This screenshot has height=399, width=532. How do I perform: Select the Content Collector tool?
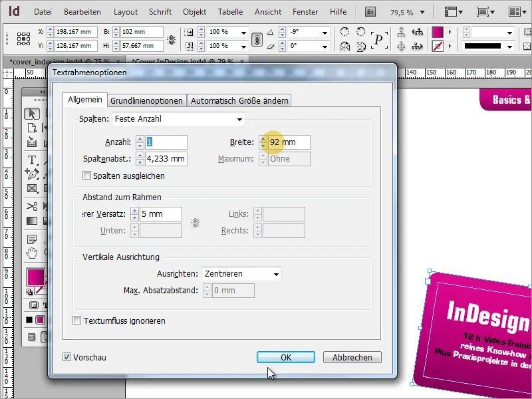32,142
